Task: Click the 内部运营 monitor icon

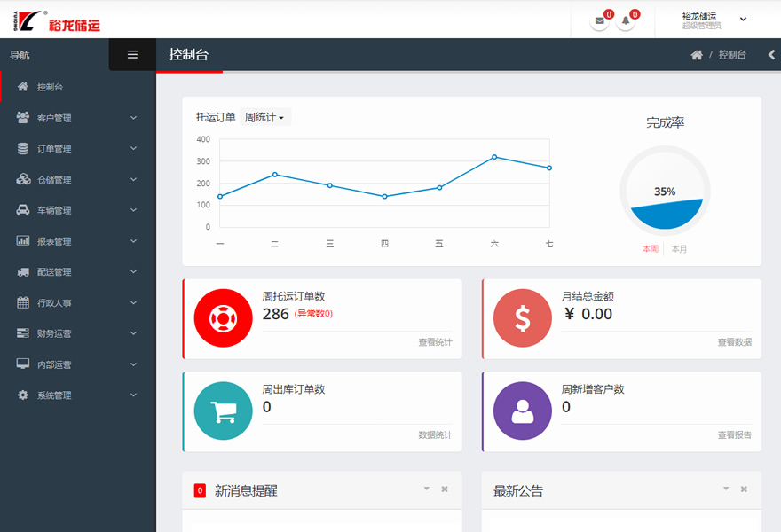Action: pyautogui.click(x=23, y=364)
